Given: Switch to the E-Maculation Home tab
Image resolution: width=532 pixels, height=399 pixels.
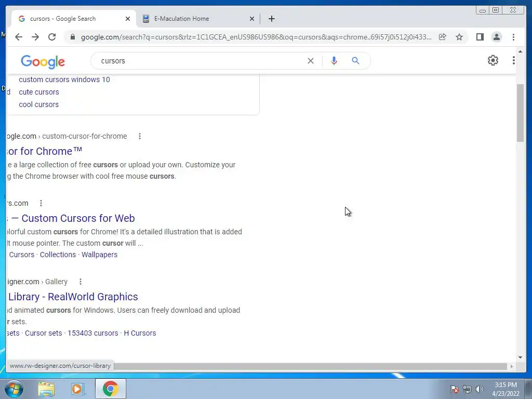Looking at the screenshot, I should (x=198, y=19).
